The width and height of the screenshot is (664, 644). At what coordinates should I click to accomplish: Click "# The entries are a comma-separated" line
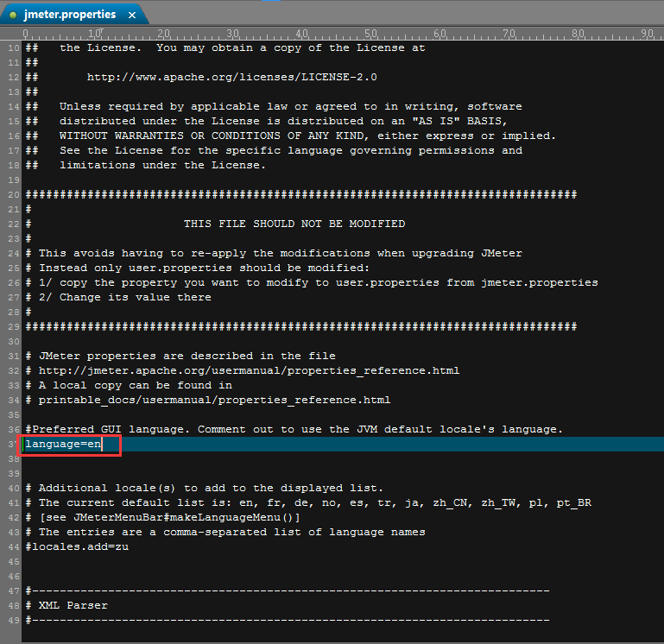point(225,533)
